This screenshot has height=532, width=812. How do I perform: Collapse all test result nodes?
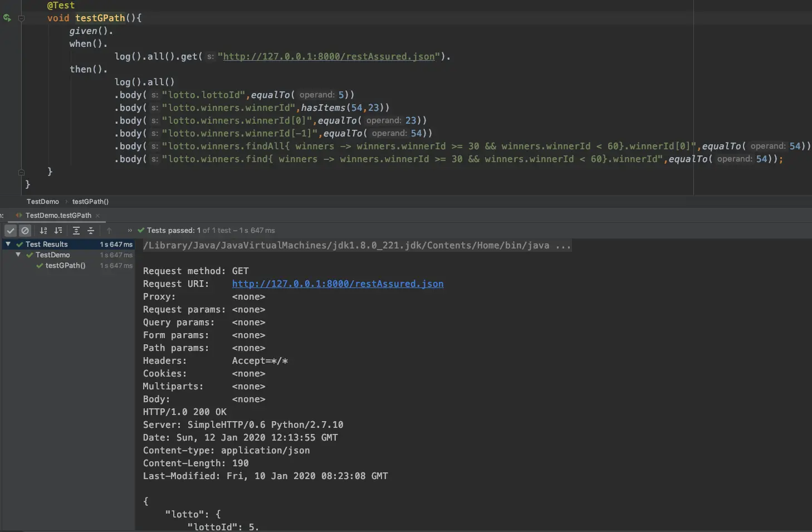(x=91, y=231)
